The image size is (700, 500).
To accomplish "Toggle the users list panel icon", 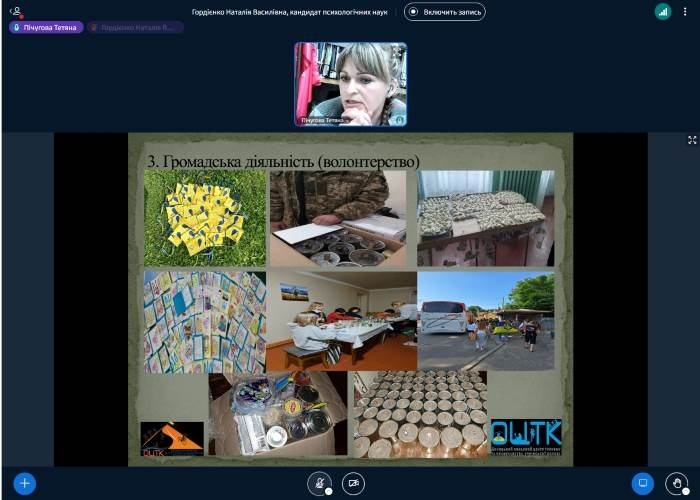I will coord(15,12).
